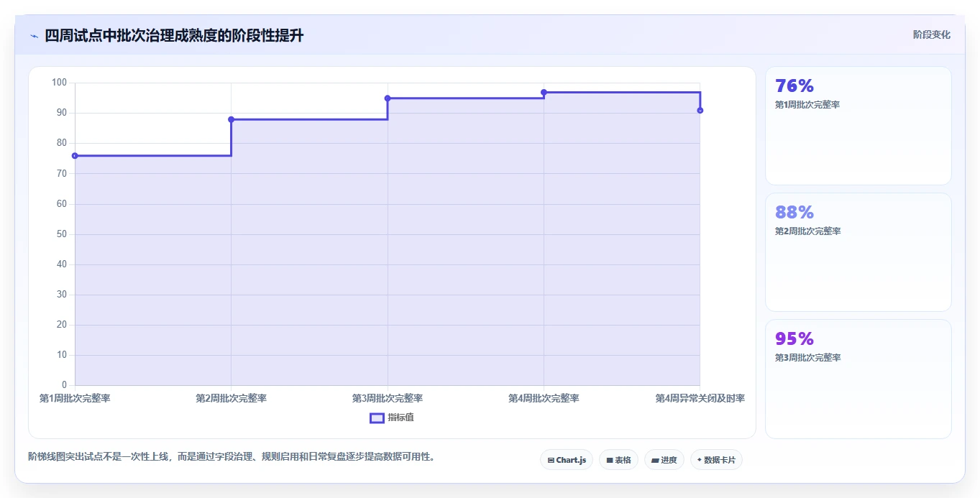The width and height of the screenshot is (980, 498).
Task: Click the 数据卡片 tag
Action: (716, 460)
